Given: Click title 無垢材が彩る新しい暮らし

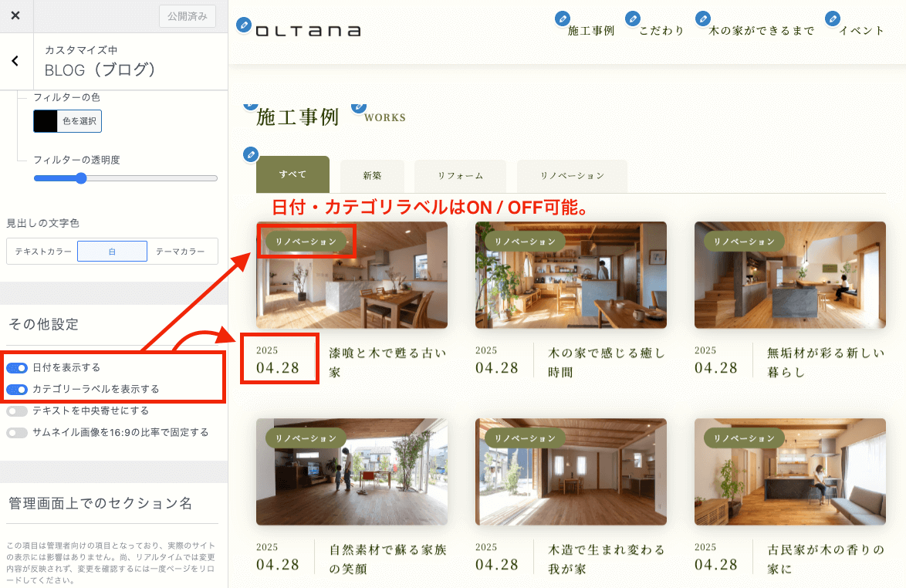Looking at the screenshot, I should tap(826, 363).
